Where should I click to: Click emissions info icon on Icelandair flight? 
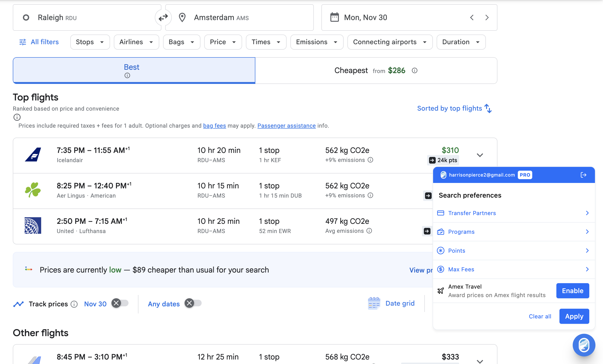[x=370, y=160]
